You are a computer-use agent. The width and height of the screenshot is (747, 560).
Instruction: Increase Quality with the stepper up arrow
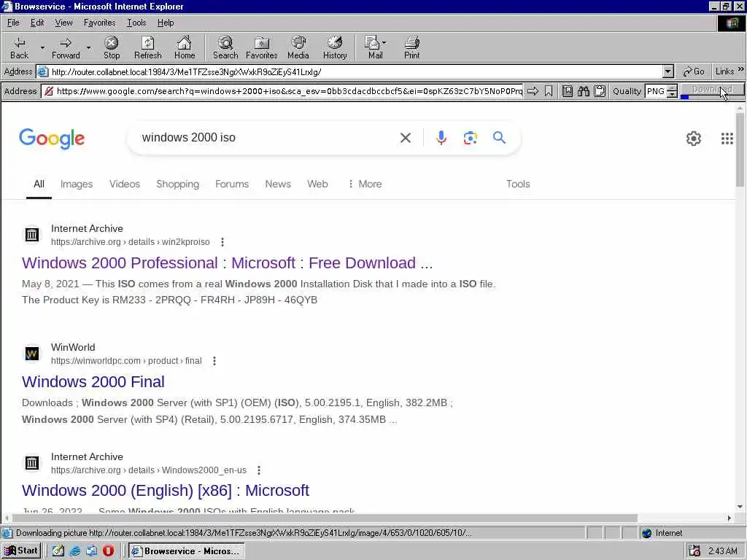tap(672, 88)
